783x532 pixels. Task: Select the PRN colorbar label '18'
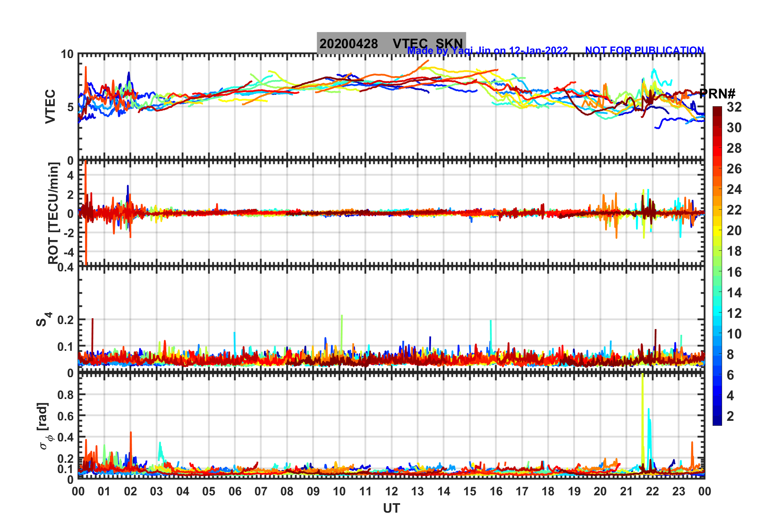point(734,251)
